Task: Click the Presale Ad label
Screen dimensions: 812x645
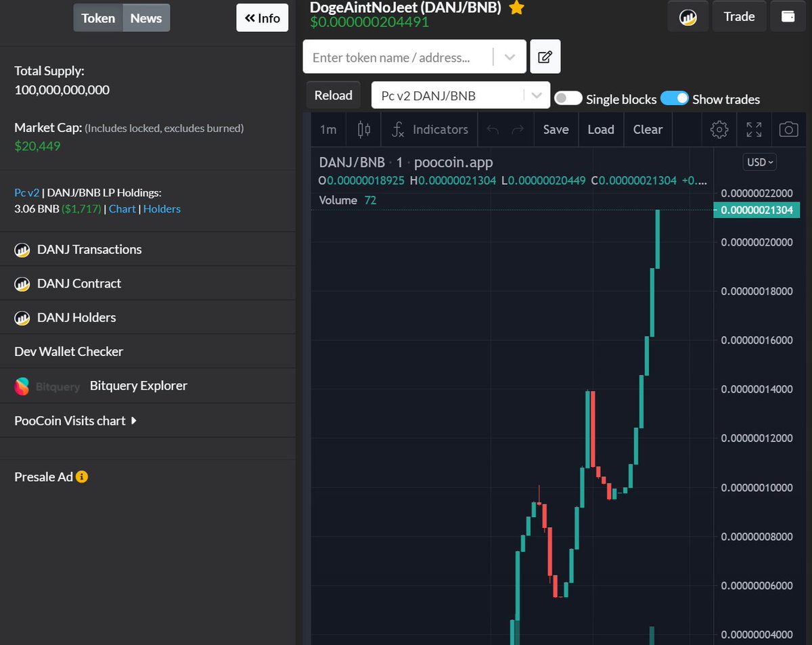Action: click(x=43, y=477)
